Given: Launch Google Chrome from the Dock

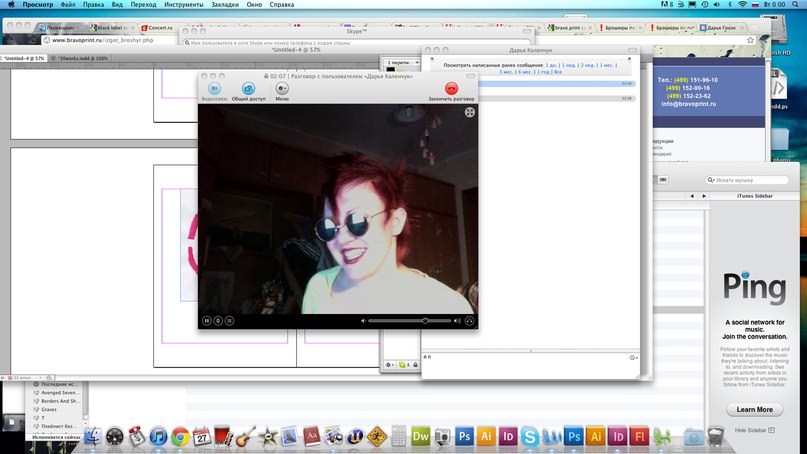Looking at the screenshot, I should point(180,436).
